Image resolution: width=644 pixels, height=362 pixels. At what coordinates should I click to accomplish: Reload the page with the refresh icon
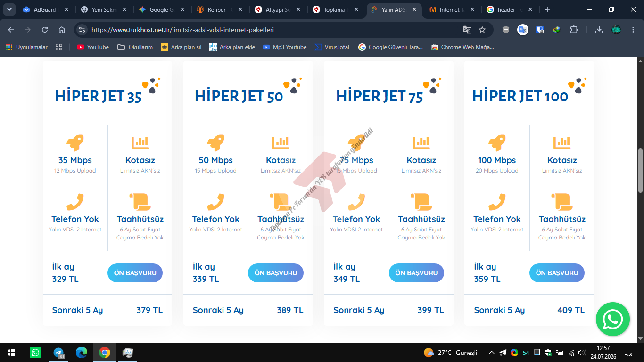(x=45, y=30)
